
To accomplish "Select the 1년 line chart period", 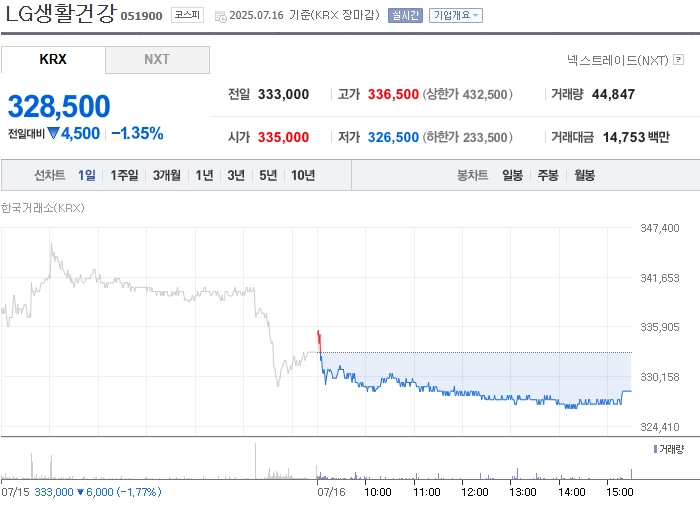I will [204, 175].
